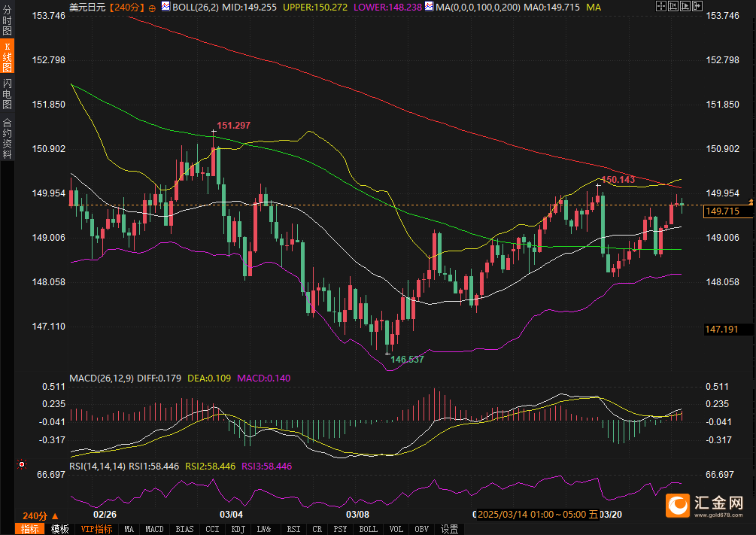The width and height of the screenshot is (756, 535).
Task: Click the 03/20 date on time axis
Action: click(x=610, y=515)
